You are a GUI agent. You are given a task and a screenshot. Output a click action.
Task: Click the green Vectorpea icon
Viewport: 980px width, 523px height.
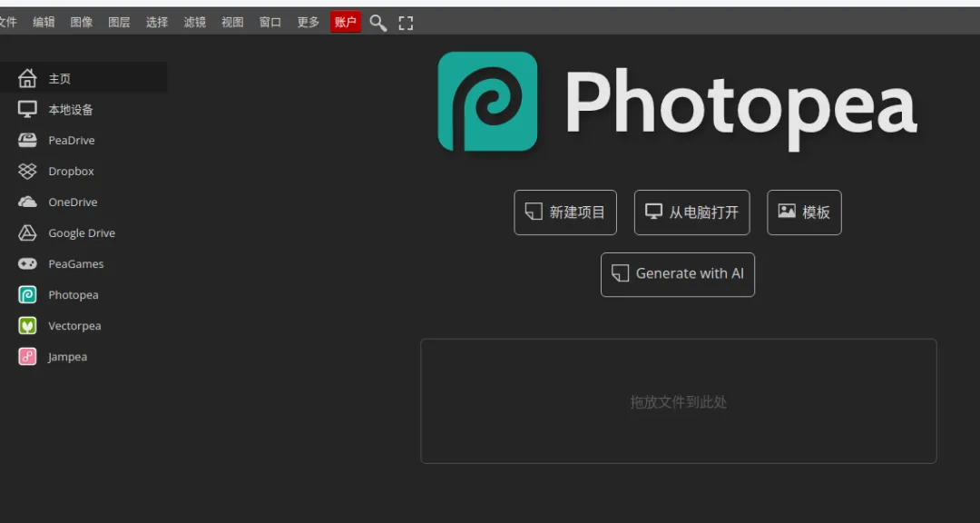(27, 325)
